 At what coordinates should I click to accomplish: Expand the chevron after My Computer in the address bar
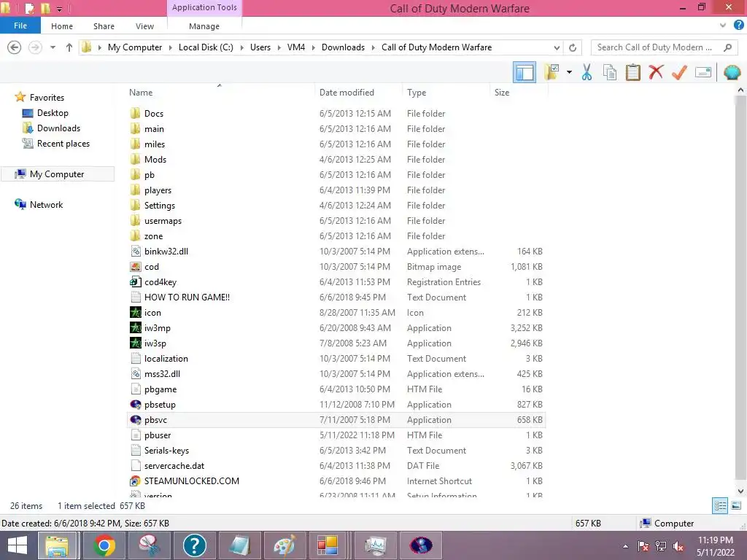pyautogui.click(x=170, y=47)
